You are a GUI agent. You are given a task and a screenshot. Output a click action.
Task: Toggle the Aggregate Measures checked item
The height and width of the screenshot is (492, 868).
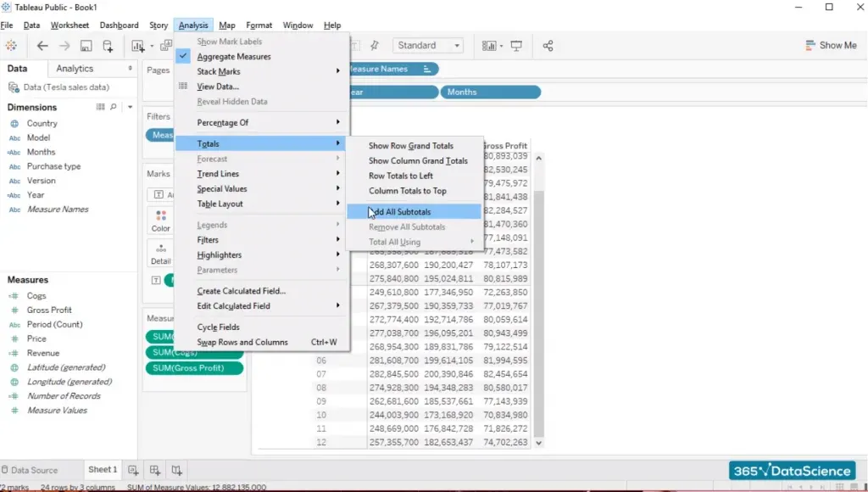[233, 57]
